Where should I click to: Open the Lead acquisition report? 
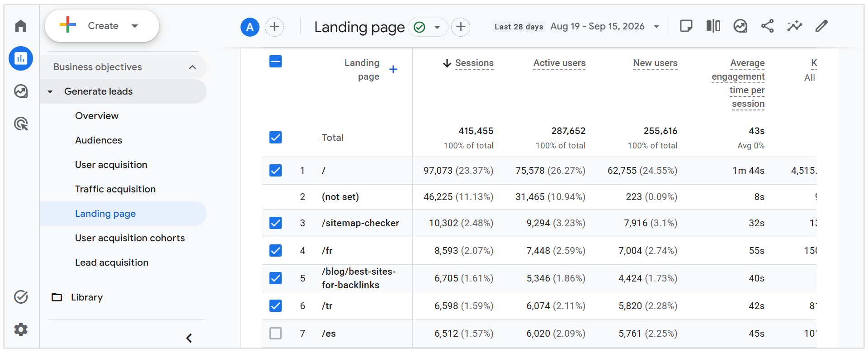[112, 262]
